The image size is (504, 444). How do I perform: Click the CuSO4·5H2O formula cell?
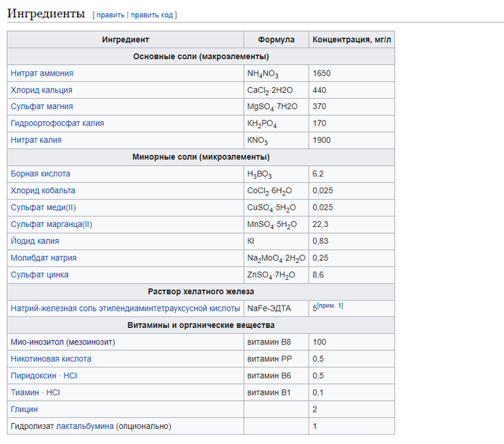coord(276,207)
